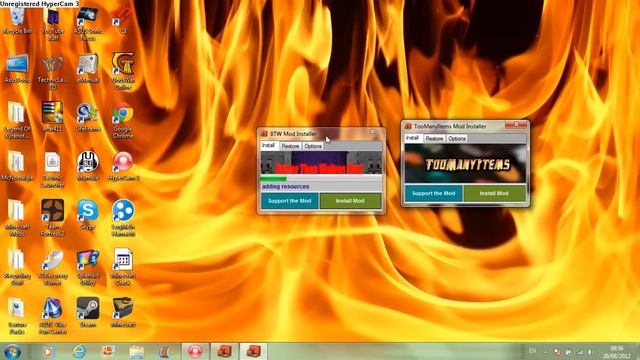Open the AsusTools desktop icon

point(17,69)
